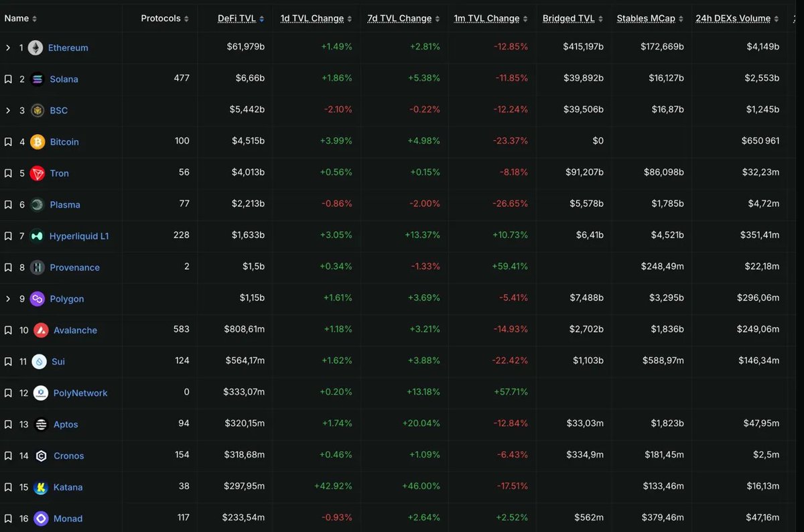Click the Ethereum chain logo icon
Image resolution: width=804 pixels, height=532 pixels.
tap(36, 48)
